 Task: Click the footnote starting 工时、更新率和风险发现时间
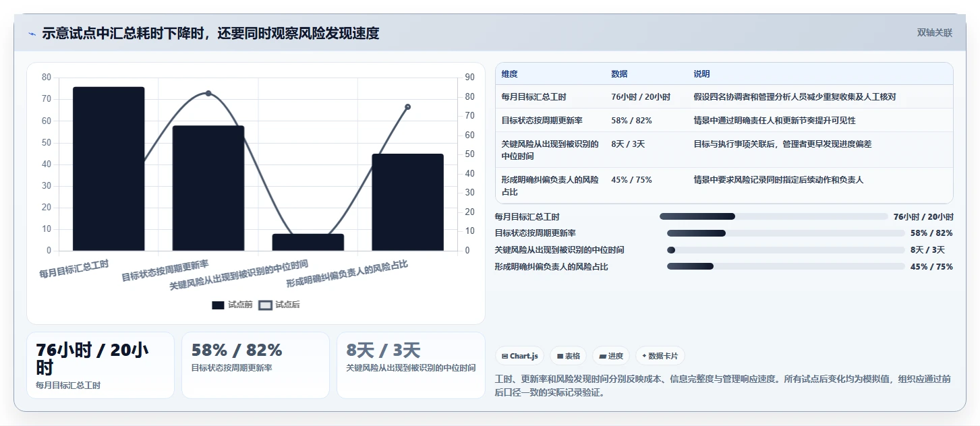pyautogui.click(x=723, y=386)
